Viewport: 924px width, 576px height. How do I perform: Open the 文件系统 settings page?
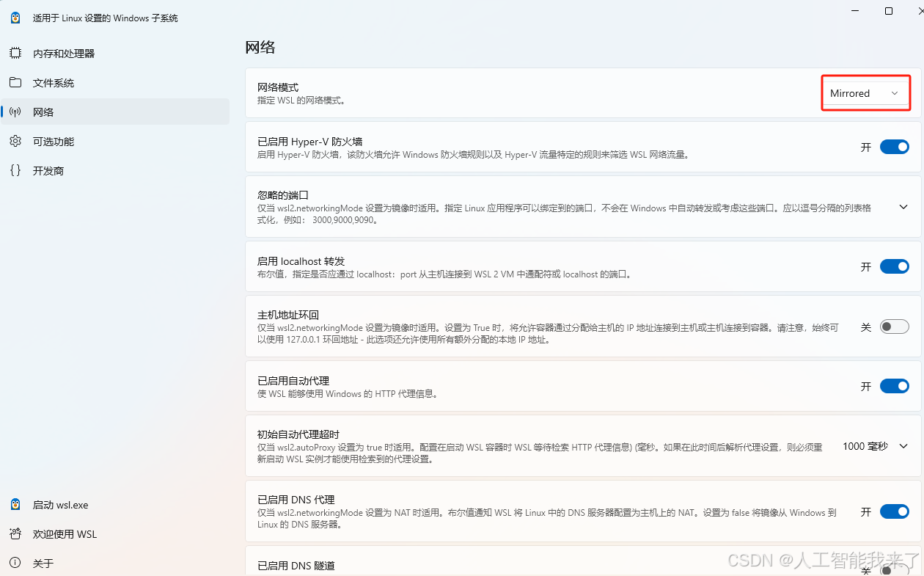(x=115, y=83)
